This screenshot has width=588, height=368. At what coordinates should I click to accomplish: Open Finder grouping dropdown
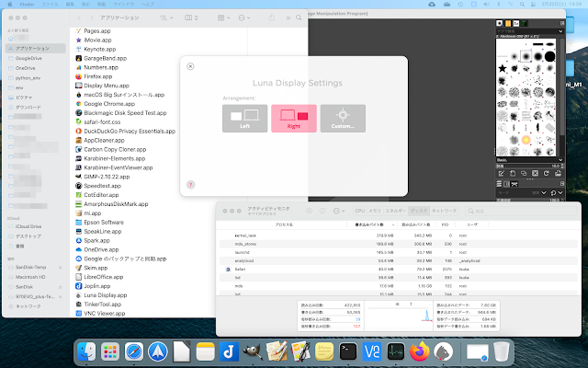pos(224,17)
